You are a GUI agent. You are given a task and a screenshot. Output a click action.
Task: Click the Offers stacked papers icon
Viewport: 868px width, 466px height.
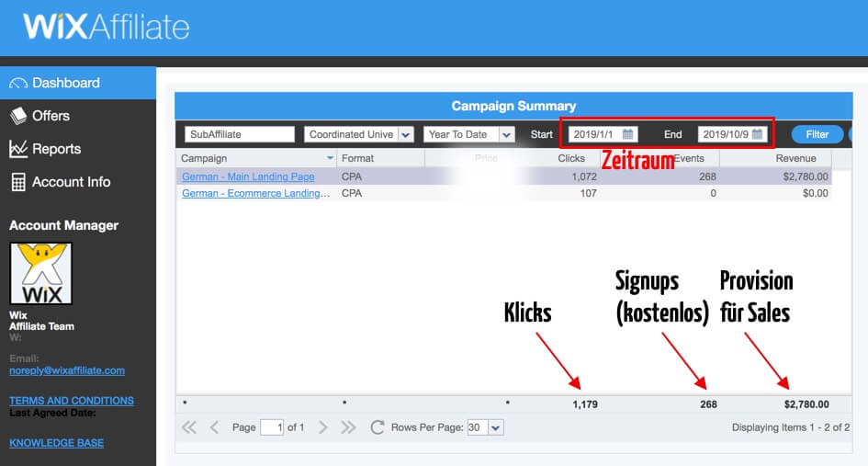click(x=18, y=116)
